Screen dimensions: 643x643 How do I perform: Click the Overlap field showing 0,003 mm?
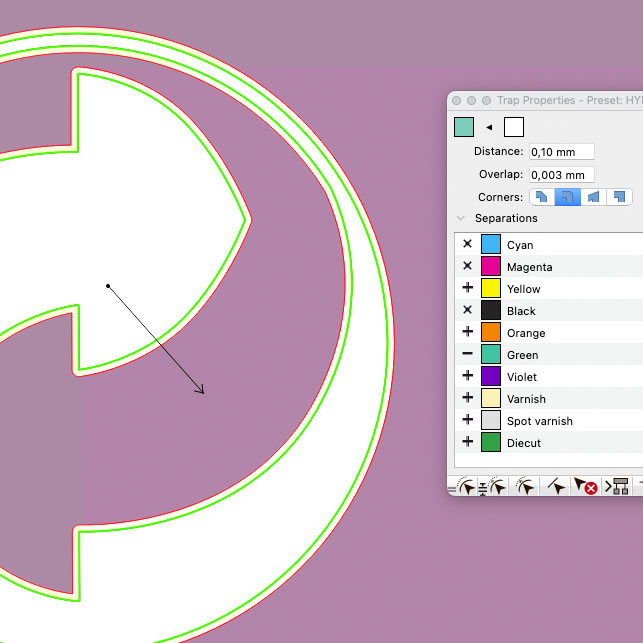(x=562, y=175)
